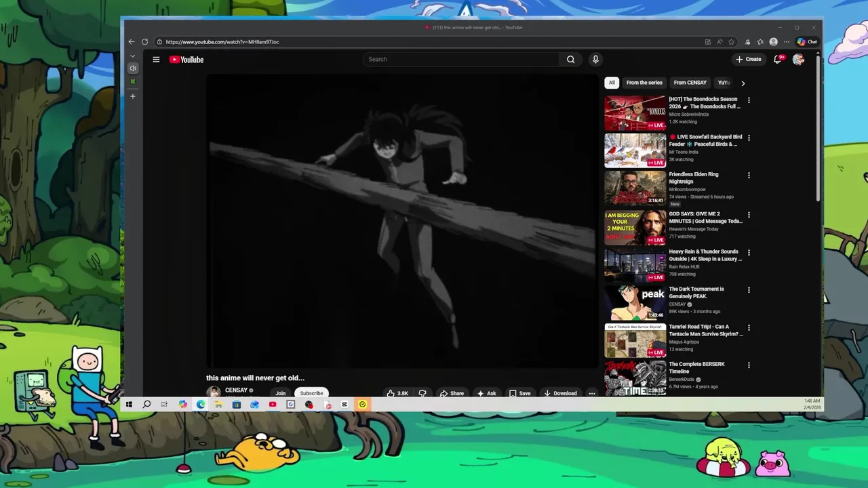Click the muted tab speaker icon in sidebar
This screenshot has height=488, width=868.
133,68
